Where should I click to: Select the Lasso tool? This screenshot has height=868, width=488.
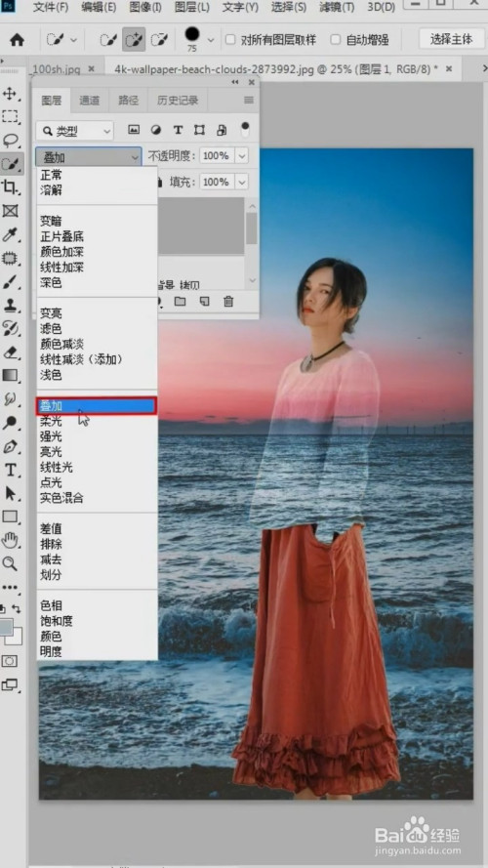click(x=10, y=140)
